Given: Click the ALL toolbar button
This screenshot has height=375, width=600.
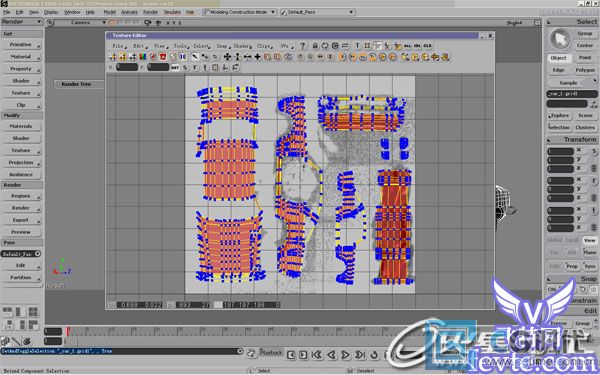Looking at the screenshot, I should [x=408, y=46].
